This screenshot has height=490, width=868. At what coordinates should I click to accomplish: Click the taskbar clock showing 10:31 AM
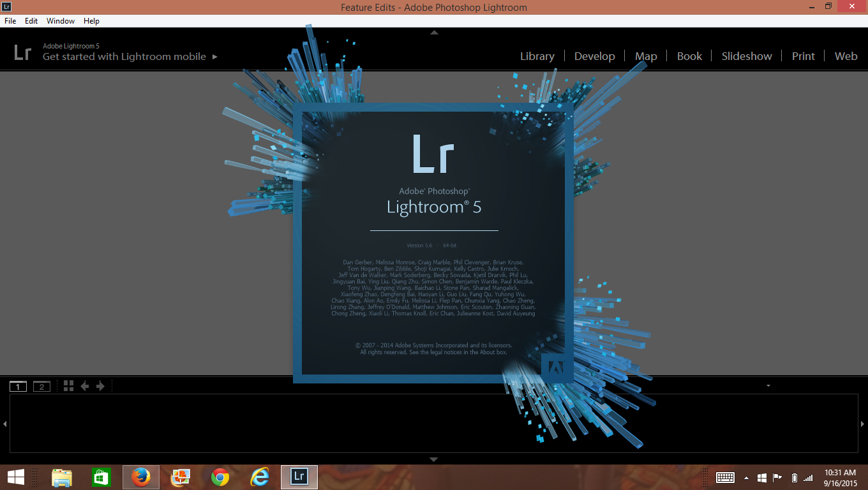[840, 477]
